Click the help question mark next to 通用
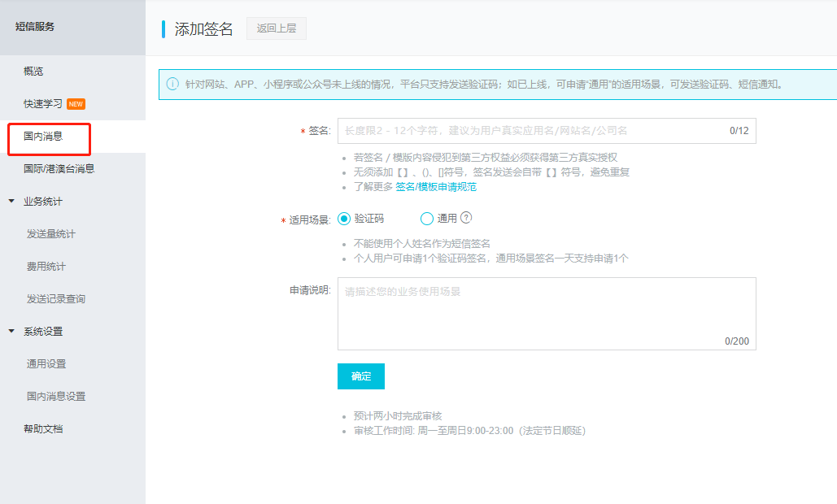 pos(466,218)
